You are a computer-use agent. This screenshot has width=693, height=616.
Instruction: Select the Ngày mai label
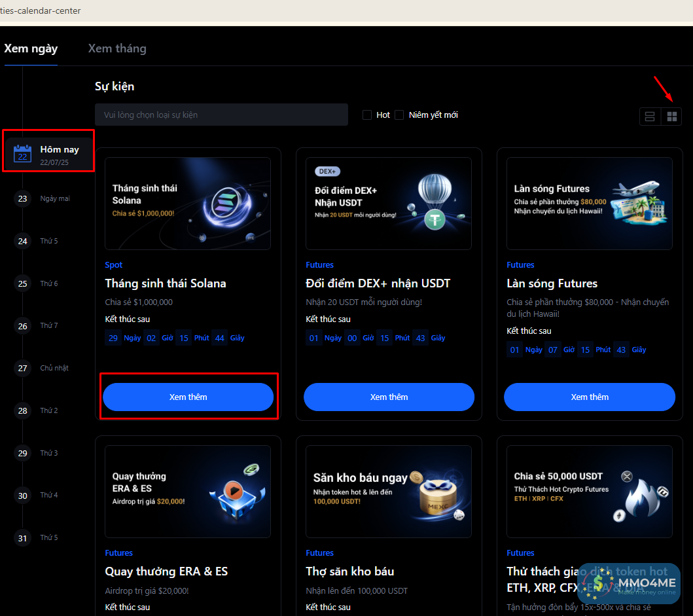pyautogui.click(x=55, y=198)
